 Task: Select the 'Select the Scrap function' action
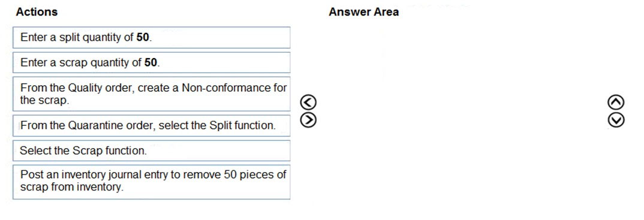pyautogui.click(x=152, y=150)
